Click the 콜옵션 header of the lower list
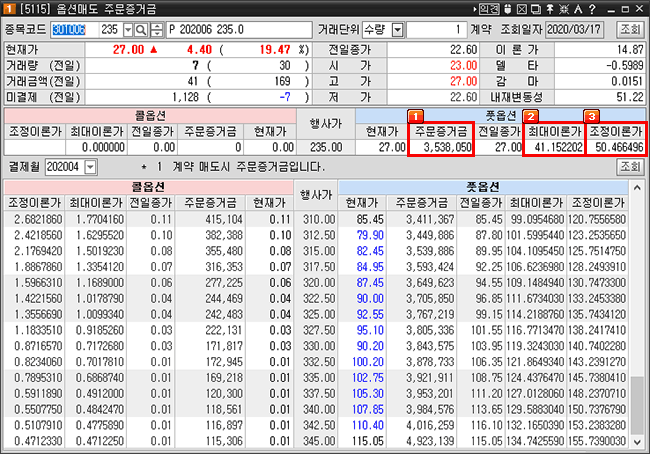The width and height of the screenshot is (650, 454). pyautogui.click(x=148, y=187)
